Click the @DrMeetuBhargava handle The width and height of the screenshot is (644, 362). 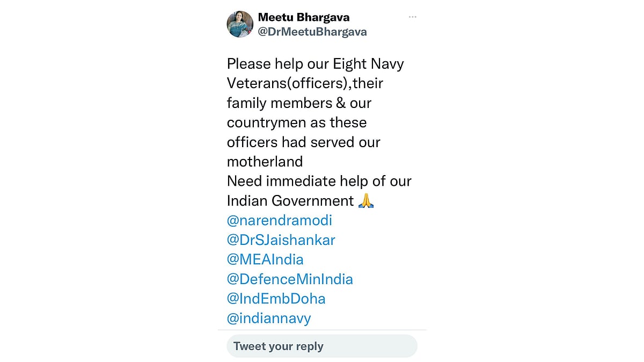(x=312, y=32)
